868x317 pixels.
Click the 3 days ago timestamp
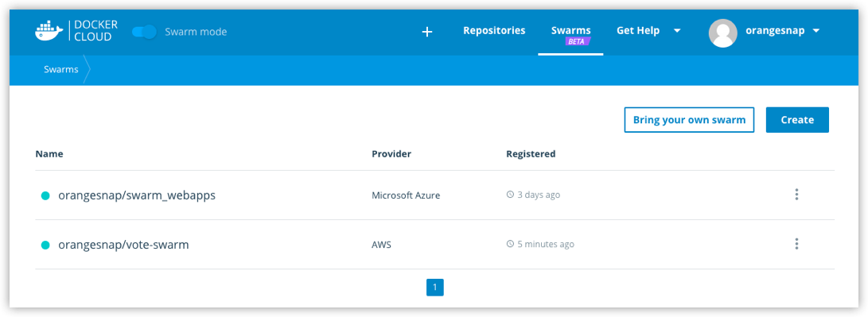[x=539, y=195]
